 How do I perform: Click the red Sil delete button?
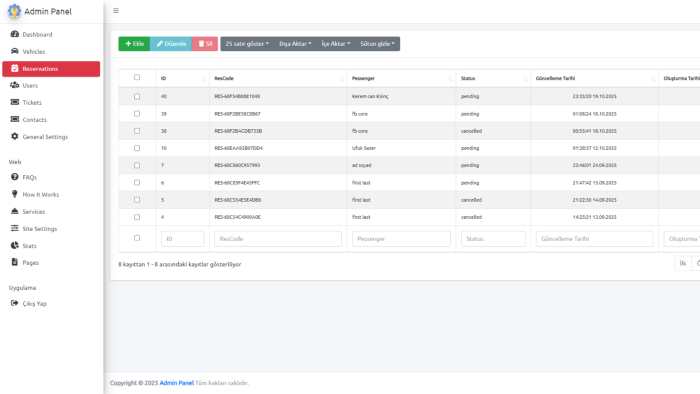pos(205,44)
